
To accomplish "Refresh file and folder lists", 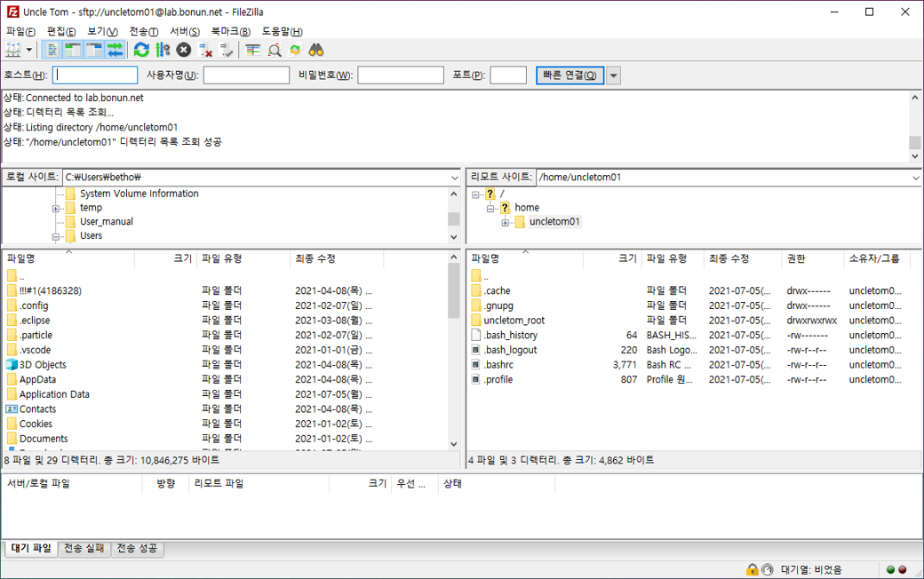I will pos(141,50).
